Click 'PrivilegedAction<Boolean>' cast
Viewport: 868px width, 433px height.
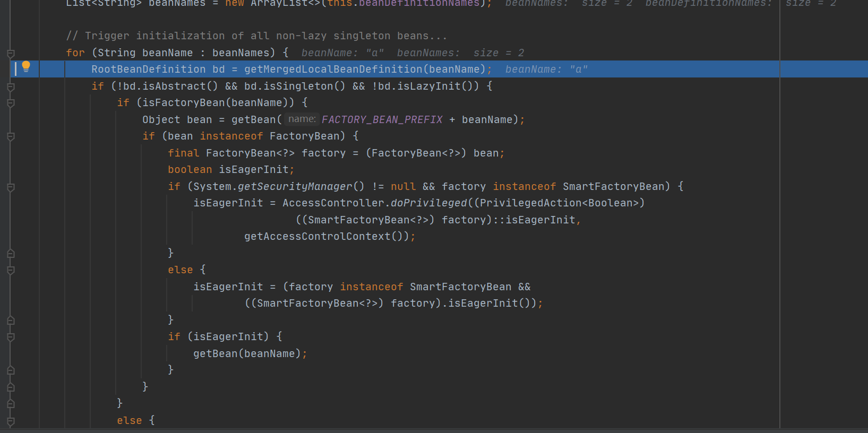(560, 203)
